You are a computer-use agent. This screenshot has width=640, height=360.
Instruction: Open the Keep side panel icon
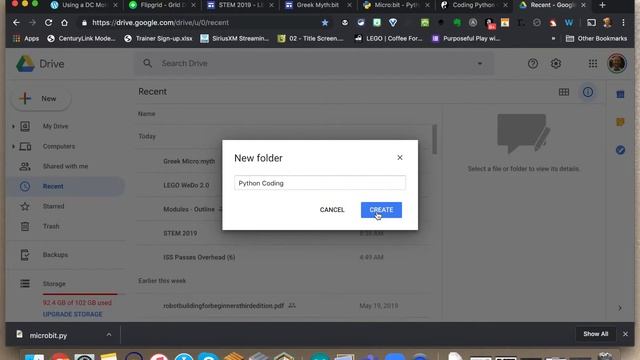coord(620,122)
